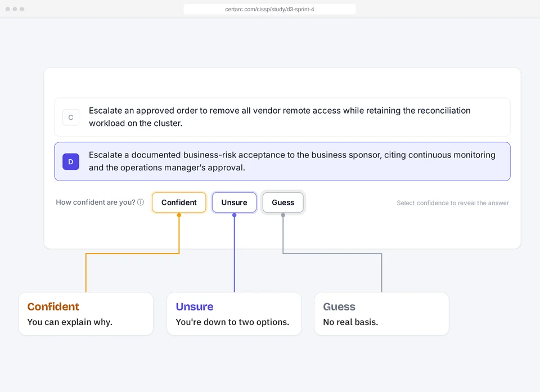This screenshot has height=392, width=540.
Task: Click the info icon beside confidence question
Action: click(x=141, y=202)
